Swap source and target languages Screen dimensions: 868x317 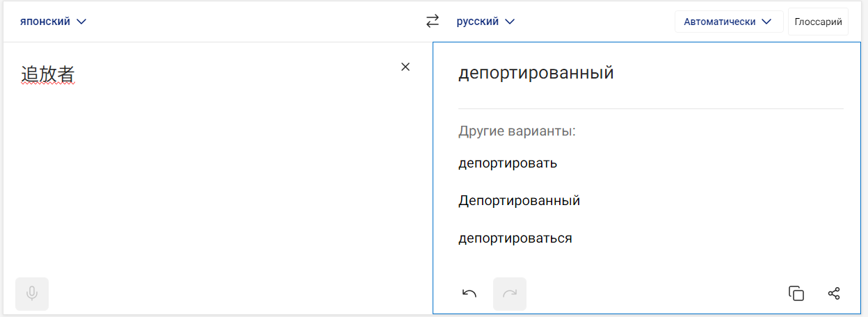433,22
